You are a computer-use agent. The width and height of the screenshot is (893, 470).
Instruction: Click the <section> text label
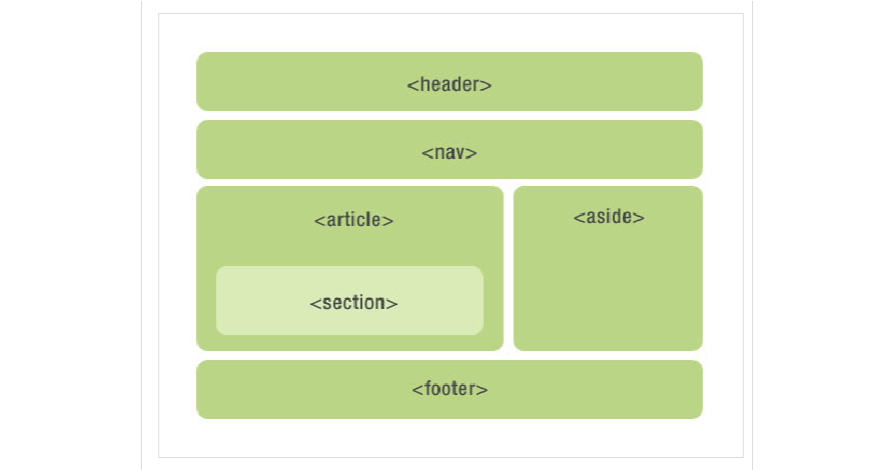pos(353,302)
